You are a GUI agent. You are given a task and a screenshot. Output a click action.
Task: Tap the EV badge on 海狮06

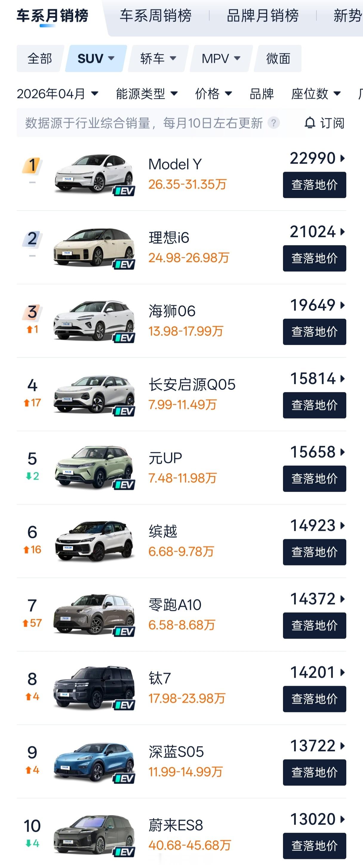pos(124,338)
